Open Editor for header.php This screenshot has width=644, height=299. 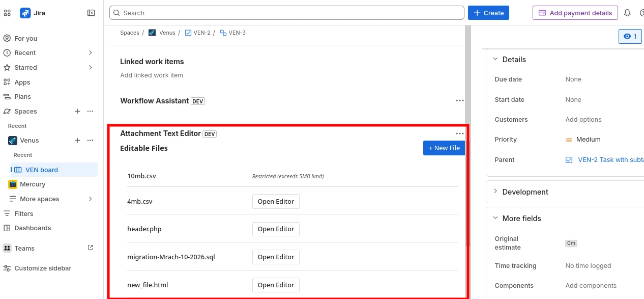[x=276, y=229]
